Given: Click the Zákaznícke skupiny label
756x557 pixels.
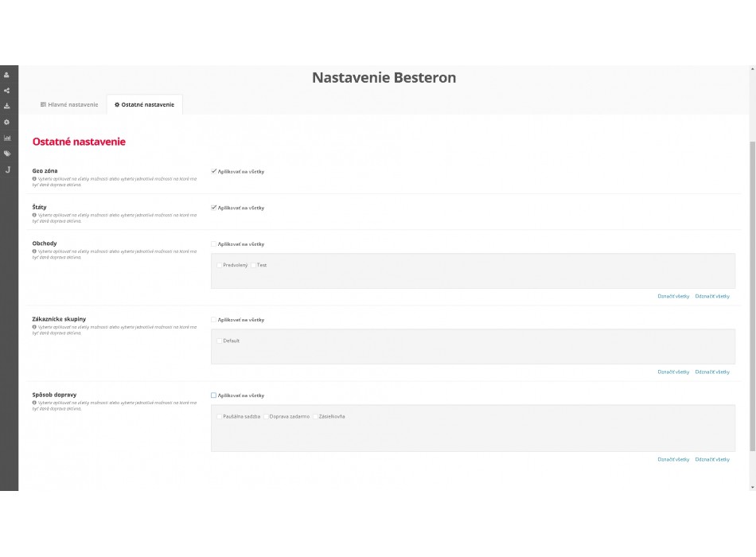Looking at the screenshot, I should 59,319.
